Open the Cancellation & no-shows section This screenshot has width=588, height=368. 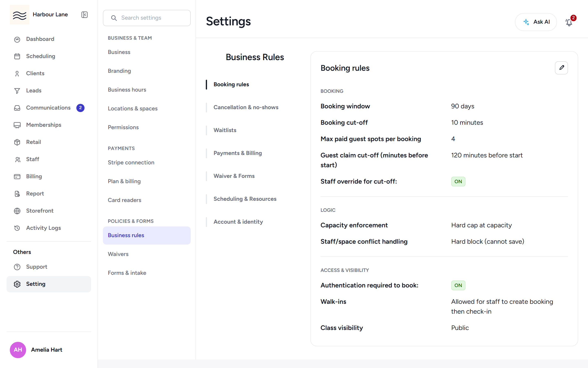(x=246, y=107)
